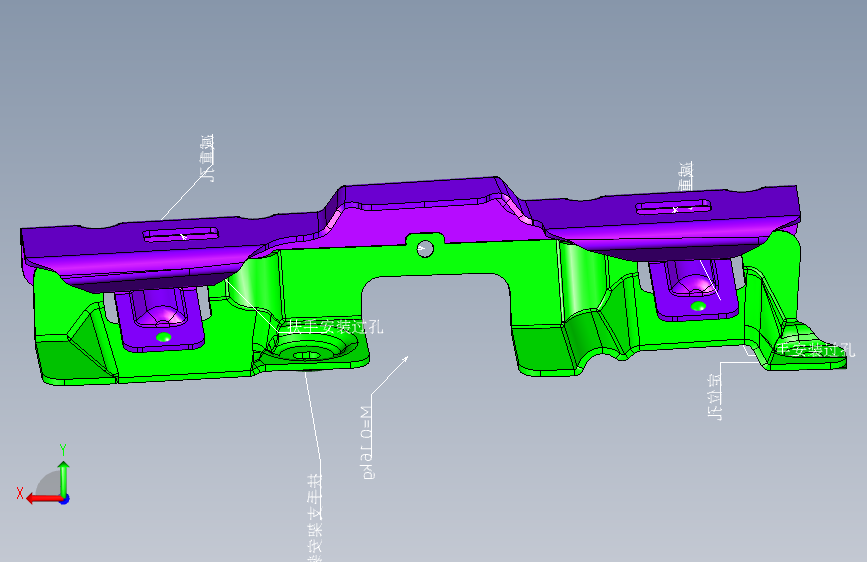Select the right elongated slot on purple plate

point(673,207)
